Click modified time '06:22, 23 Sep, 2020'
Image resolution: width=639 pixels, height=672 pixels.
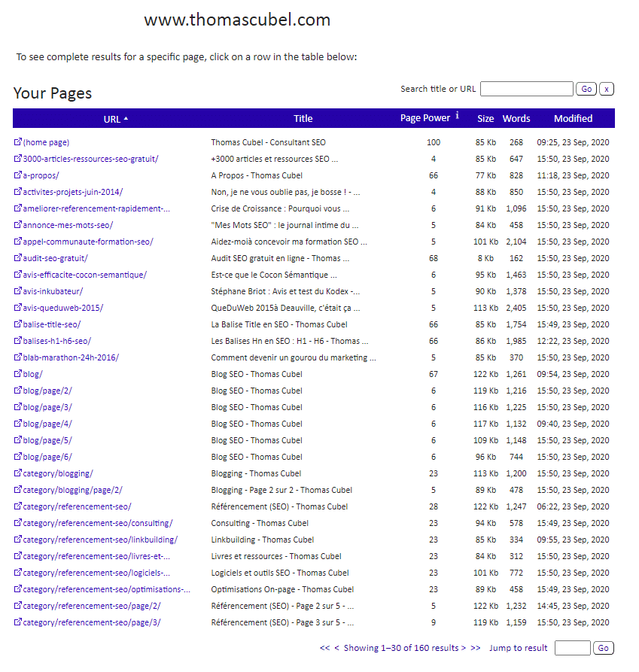[x=573, y=506]
